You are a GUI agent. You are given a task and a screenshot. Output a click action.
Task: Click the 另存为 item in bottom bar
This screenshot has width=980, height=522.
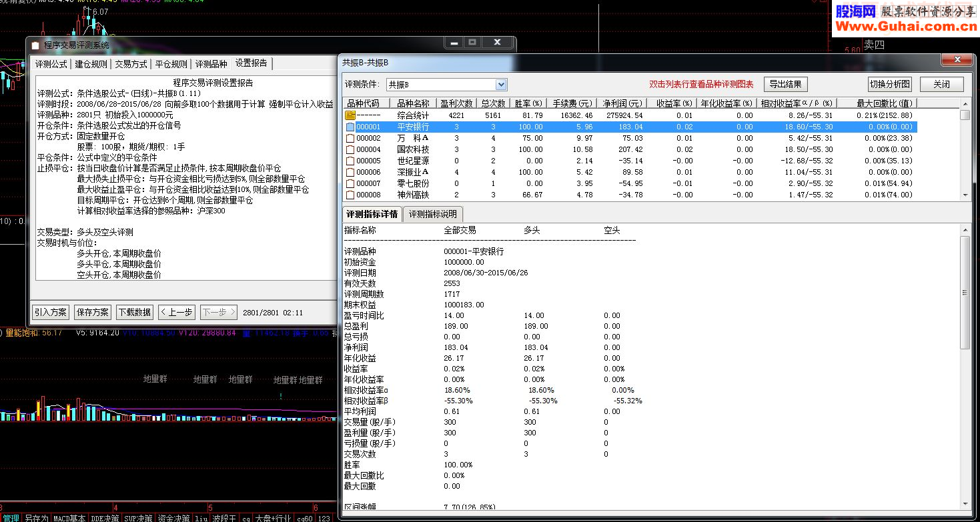(37, 518)
